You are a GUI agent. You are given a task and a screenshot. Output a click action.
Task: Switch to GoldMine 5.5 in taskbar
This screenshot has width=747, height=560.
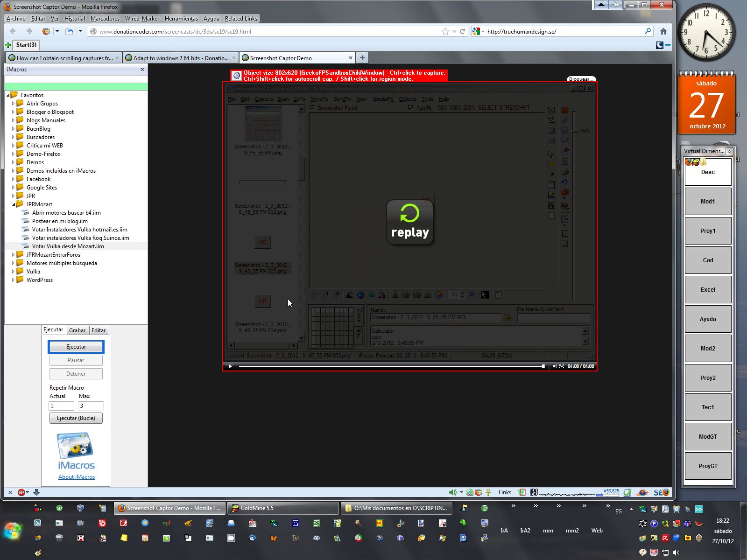click(x=283, y=508)
